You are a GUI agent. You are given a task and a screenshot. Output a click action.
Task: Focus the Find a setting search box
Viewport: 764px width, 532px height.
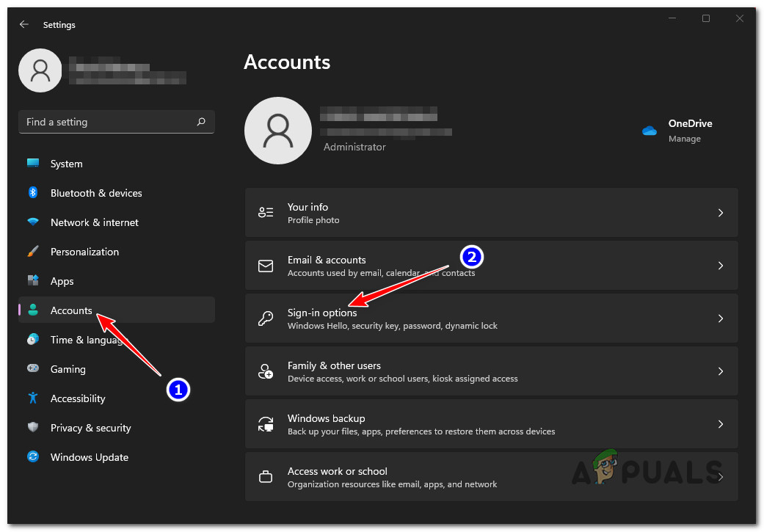point(117,122)
